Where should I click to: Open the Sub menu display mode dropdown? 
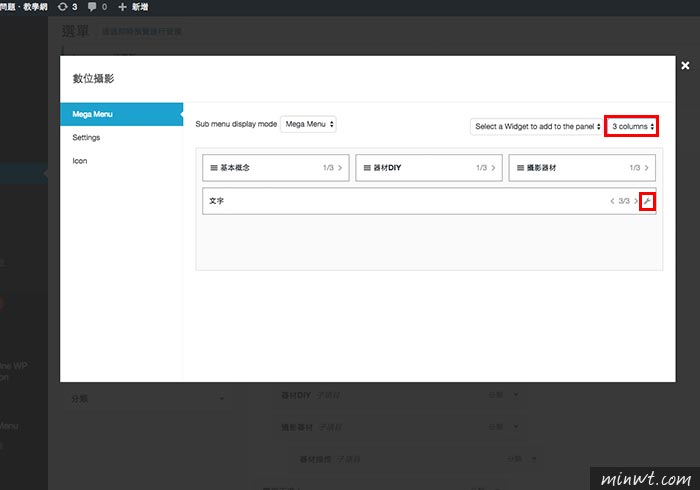click(308, 124)
